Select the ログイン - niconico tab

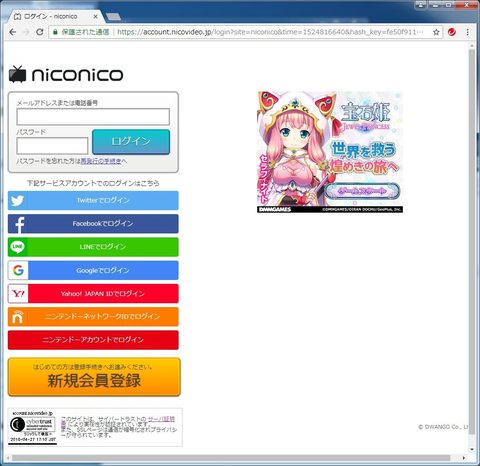[x=55, y=16]
